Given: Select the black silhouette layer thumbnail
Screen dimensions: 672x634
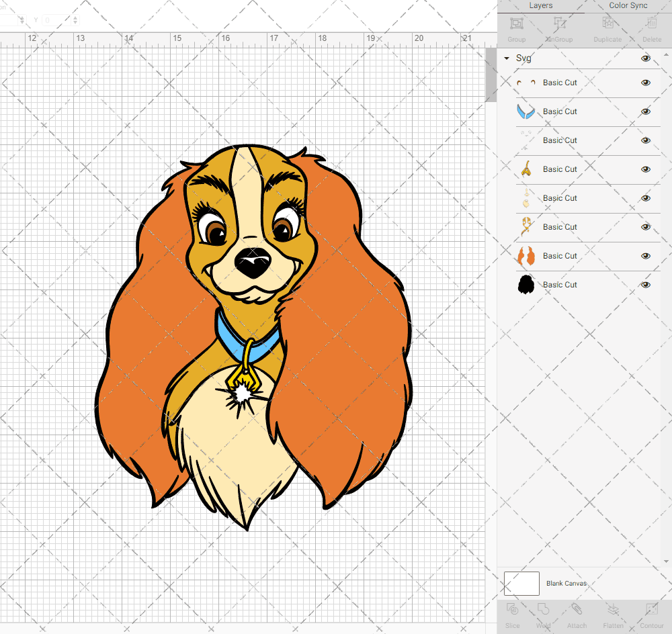Looking at the screenshot, I should point(526,285).
